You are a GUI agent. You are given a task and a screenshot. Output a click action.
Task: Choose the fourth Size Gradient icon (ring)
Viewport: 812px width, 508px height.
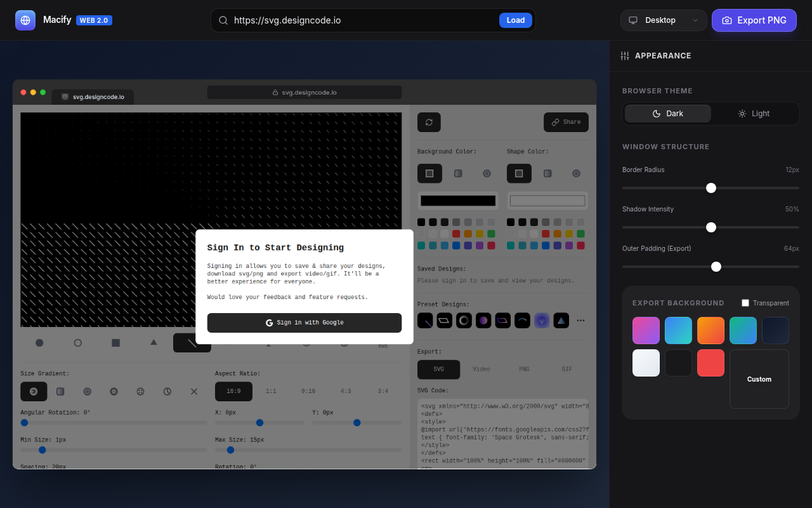114,391
